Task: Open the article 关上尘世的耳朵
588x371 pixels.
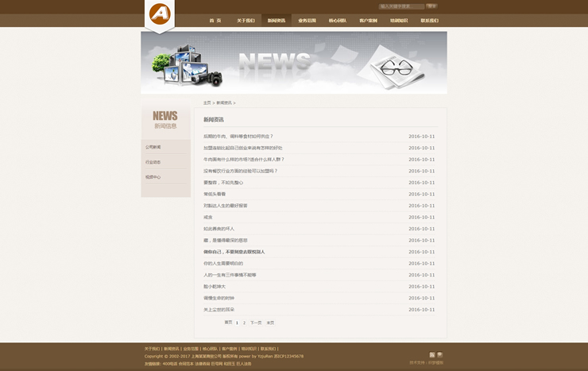Action: click(x=219, y=310)
